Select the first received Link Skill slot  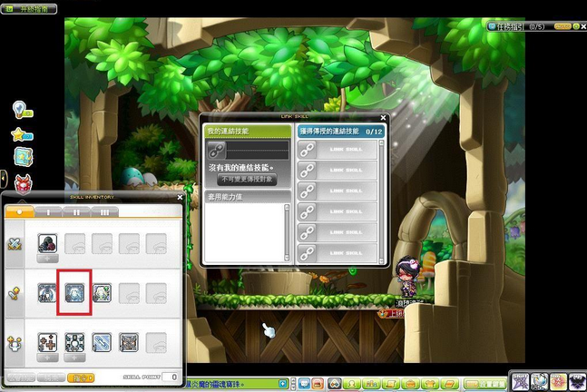coord(338,150)
